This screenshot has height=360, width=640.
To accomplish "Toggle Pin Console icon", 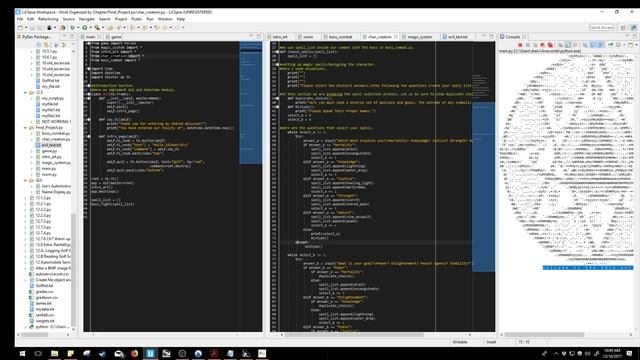I will tap(611, 45).
